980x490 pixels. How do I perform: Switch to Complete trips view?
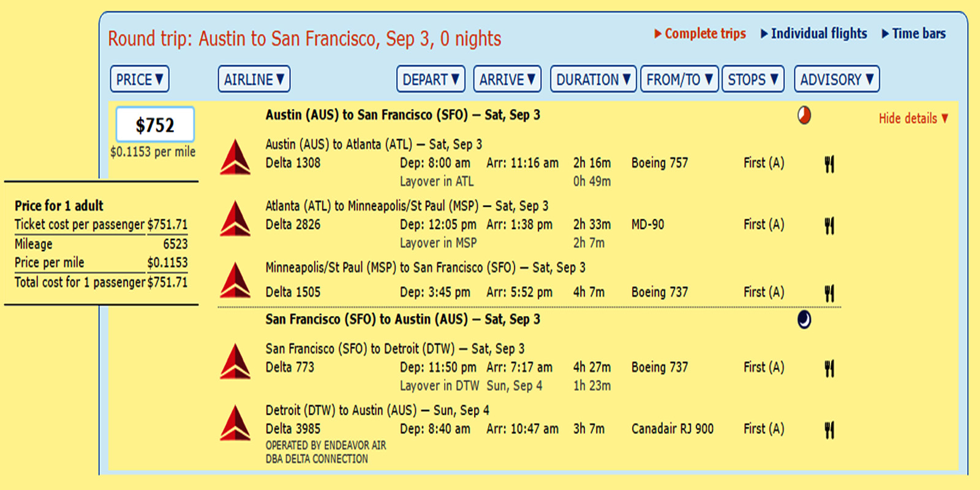[x=700, y=34]
